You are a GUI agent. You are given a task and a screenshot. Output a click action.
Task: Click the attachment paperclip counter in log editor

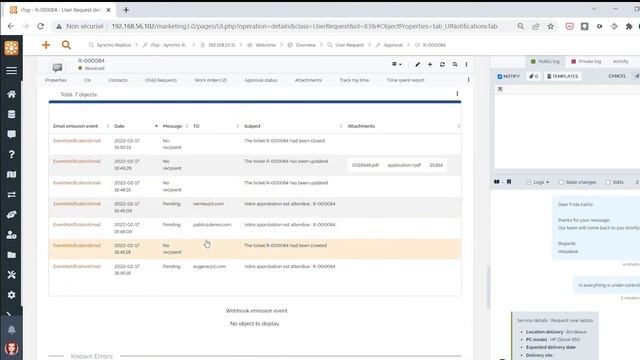[533, 76]
